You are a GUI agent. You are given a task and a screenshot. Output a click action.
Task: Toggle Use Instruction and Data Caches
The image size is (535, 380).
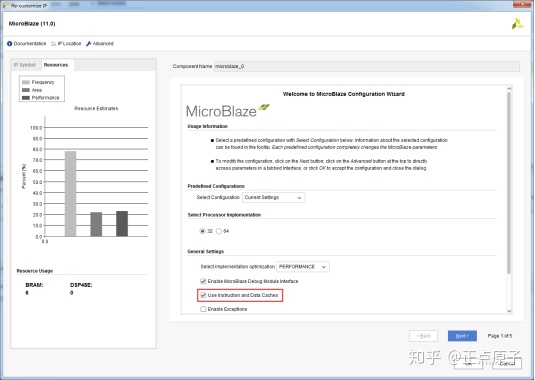point(203,295)
